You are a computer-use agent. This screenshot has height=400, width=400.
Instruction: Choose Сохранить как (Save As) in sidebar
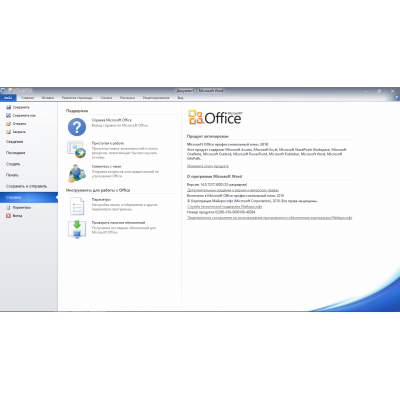[x=21, y=115]
